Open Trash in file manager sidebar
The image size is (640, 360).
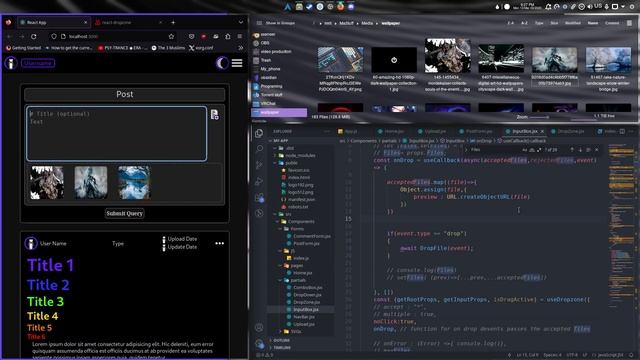266,60
